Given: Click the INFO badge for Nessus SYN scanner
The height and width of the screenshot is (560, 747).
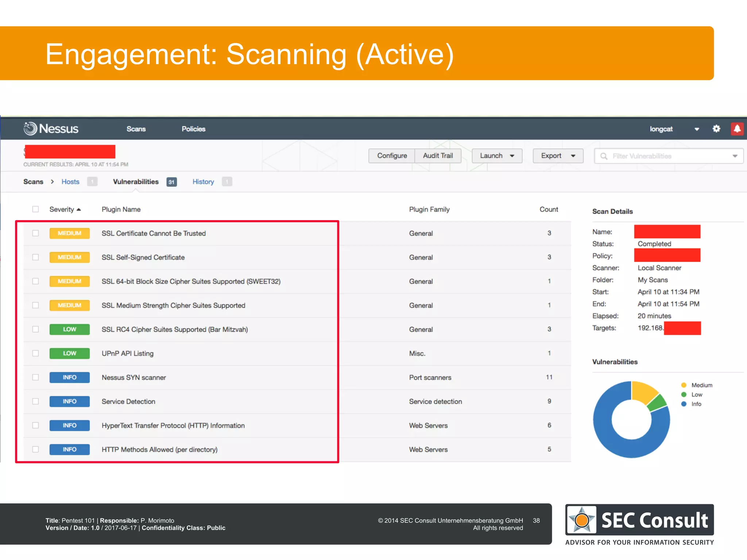Looking at the screenshot, I should click(69, 377).
